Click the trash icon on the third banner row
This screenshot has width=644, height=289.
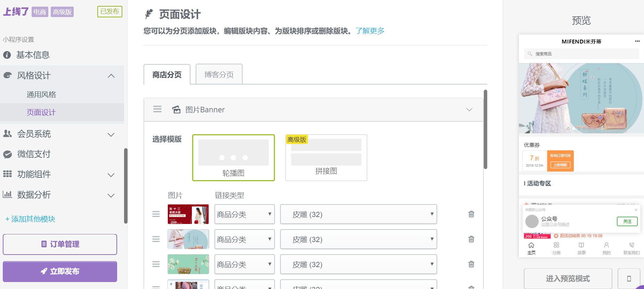click(471, 264)
